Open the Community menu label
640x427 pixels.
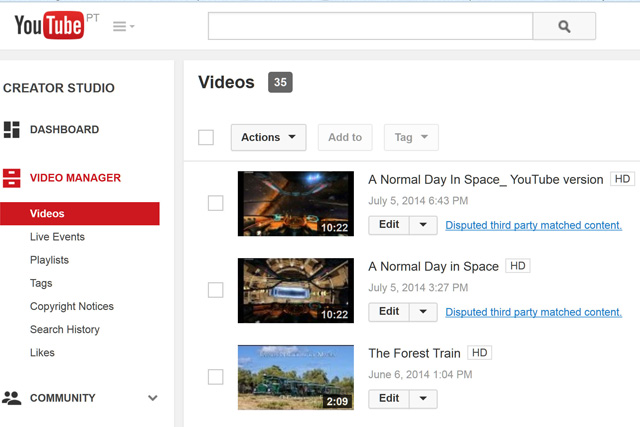(62, 398)
